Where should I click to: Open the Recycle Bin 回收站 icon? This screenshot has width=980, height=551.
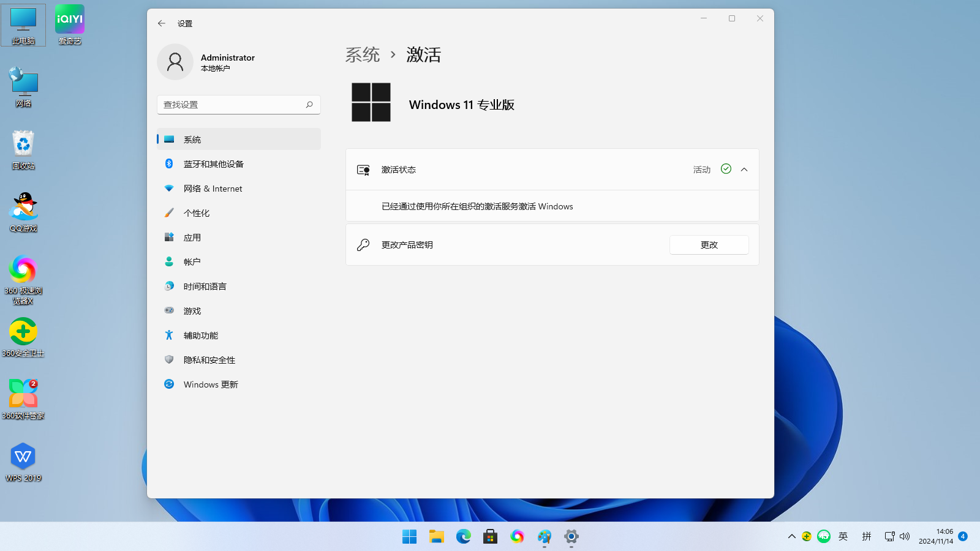point(23,149)
